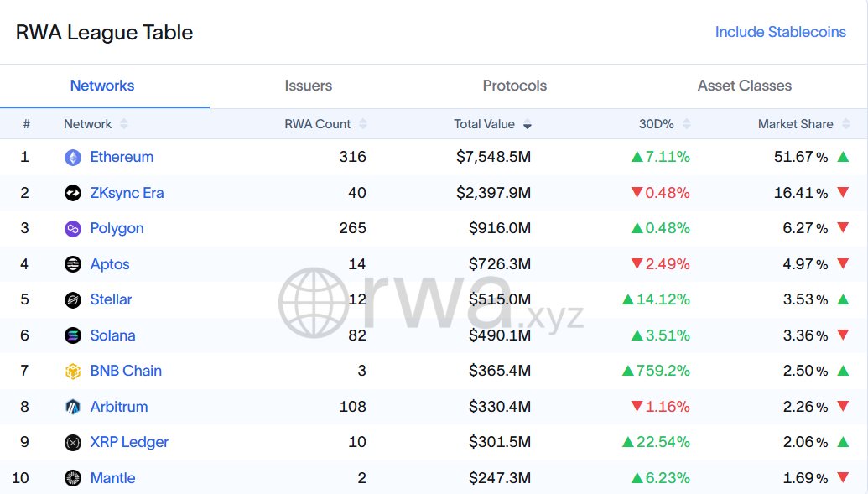Click the RWA count 108 cell
Screen dimensions: 868x494
point(352,407)
